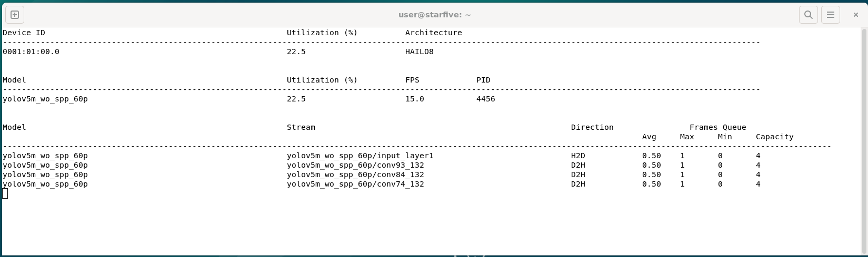This screenshot has height=257, width=868.
Task: Click the PID value 4456
Action: 485,99
